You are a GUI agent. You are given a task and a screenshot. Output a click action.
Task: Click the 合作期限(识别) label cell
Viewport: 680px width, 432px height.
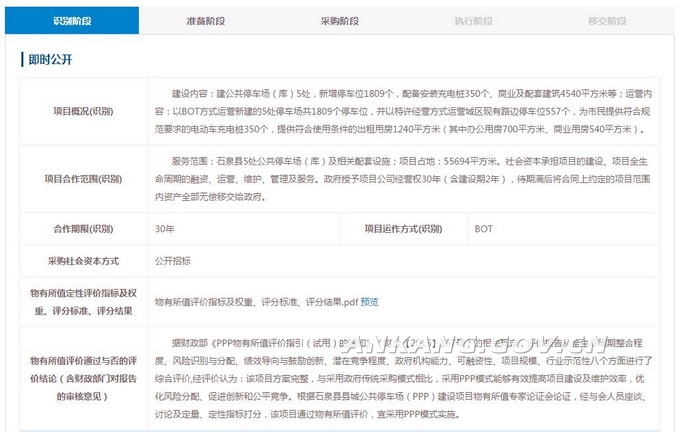point(83,229)
